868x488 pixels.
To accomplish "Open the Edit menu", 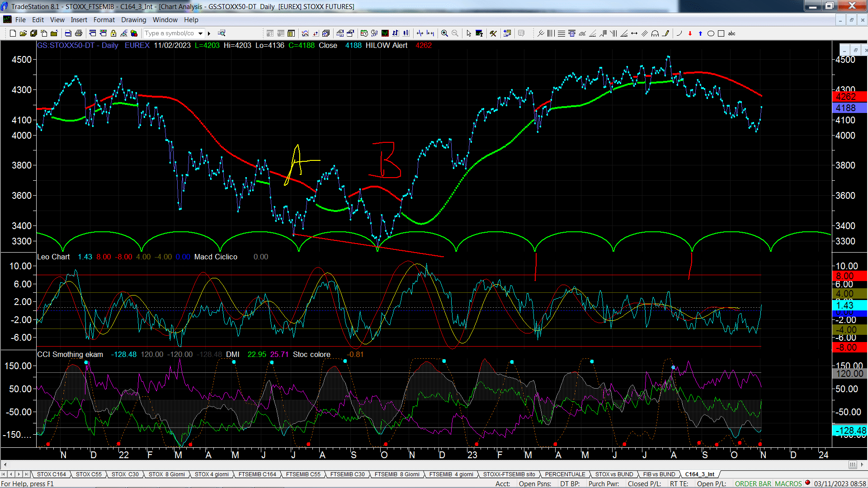I will [38, 20].
